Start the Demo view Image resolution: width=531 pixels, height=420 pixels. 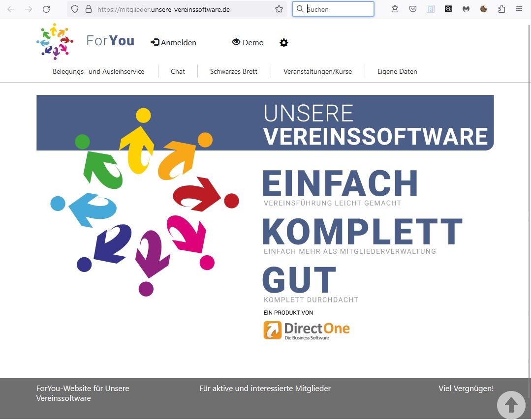tap(248, 42)
